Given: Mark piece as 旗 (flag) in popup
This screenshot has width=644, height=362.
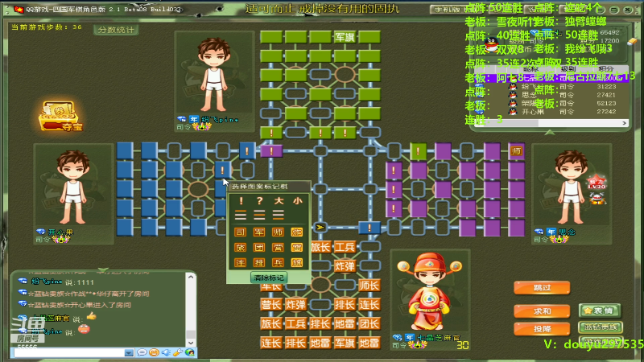Looking at the screenshot, I should click(x=297, y=263).
